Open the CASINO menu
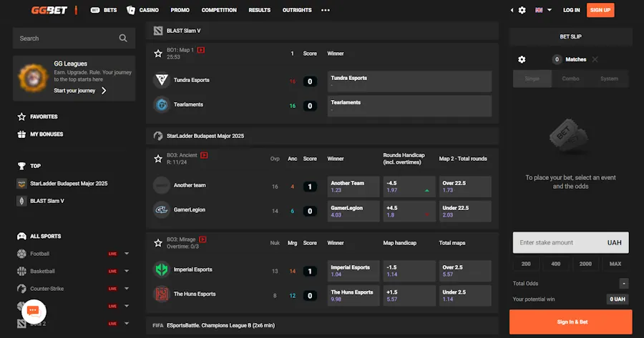644x338 pixels. tap(142, 10)
